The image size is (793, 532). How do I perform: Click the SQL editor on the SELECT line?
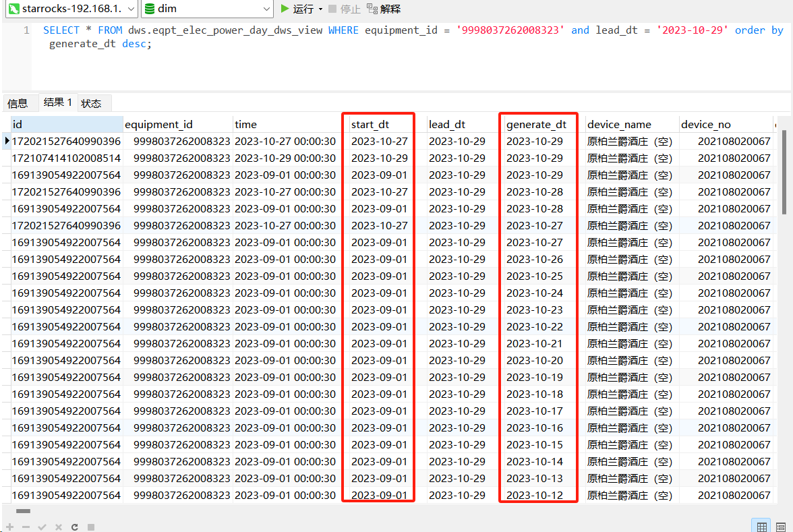coord(405,30)
